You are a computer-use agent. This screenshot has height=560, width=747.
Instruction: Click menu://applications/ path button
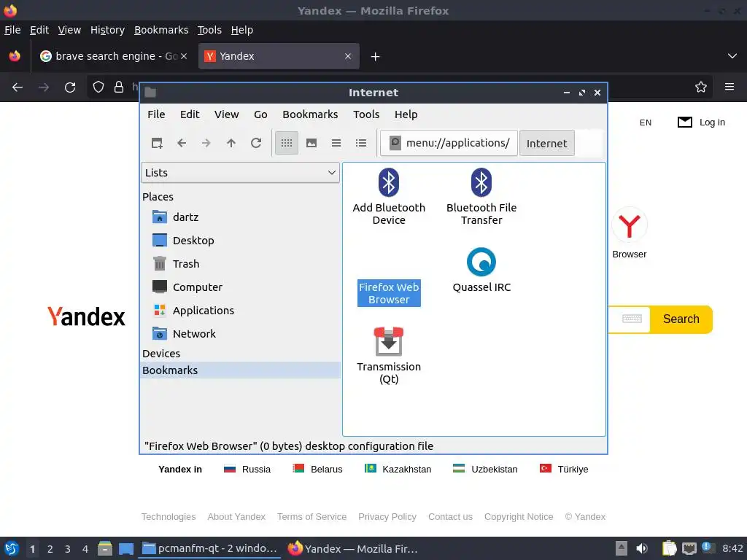pyautogui.click(x=449, y=143)
